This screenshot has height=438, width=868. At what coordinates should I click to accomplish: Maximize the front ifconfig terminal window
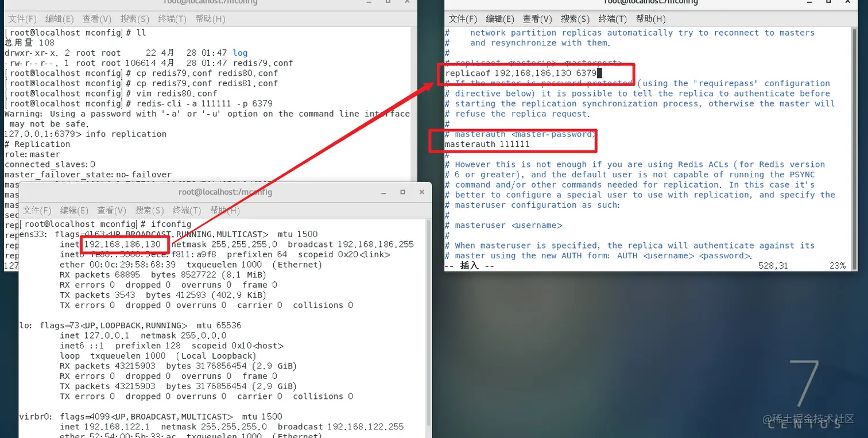pos(403,192)
